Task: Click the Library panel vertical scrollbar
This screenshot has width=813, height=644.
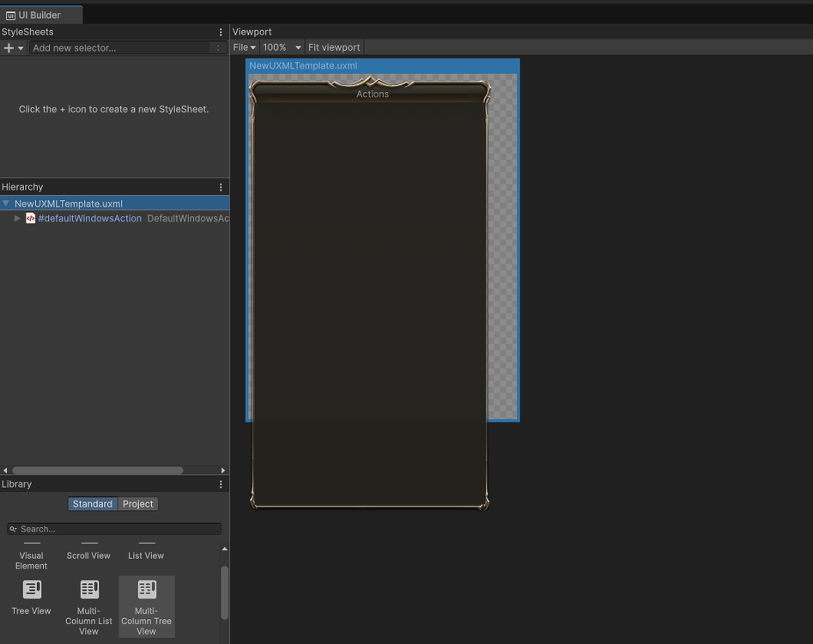Action: [225, 591]
